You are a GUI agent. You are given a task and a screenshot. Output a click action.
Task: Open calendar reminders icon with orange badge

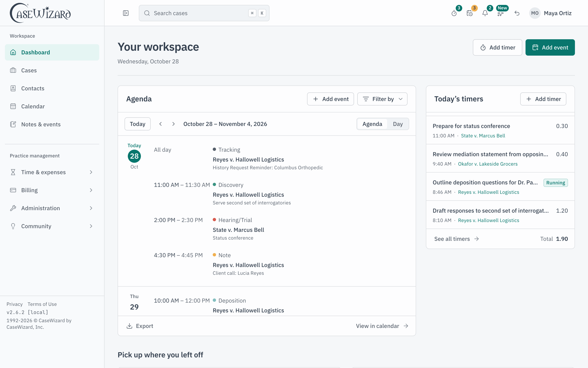pyautogui.click(x=470, y=13)
